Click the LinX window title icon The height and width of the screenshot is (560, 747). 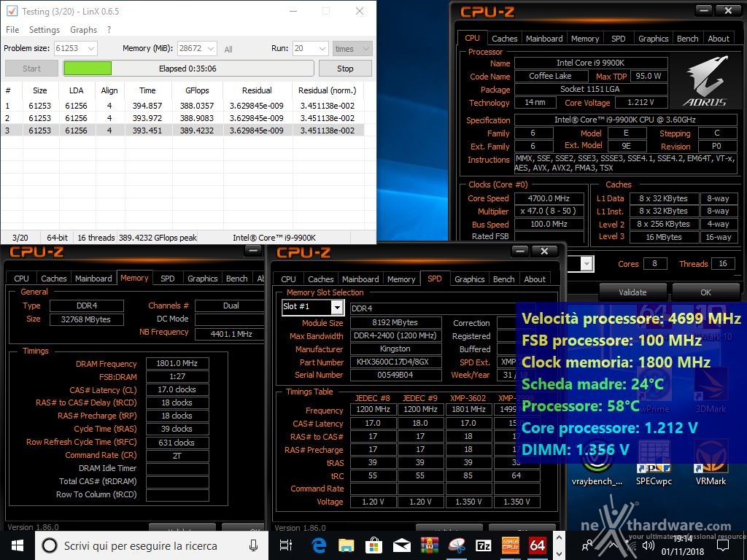pos(12,11)
